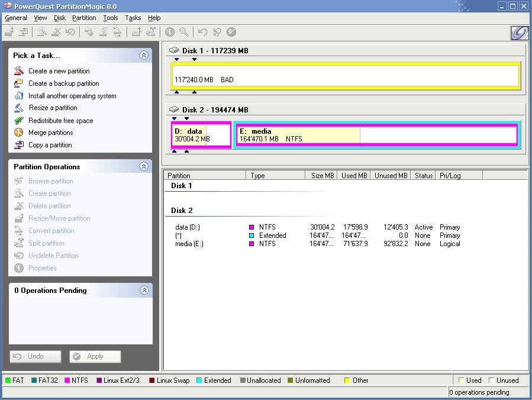
Task: Choose Create a new partition
Action: [59, 71]
